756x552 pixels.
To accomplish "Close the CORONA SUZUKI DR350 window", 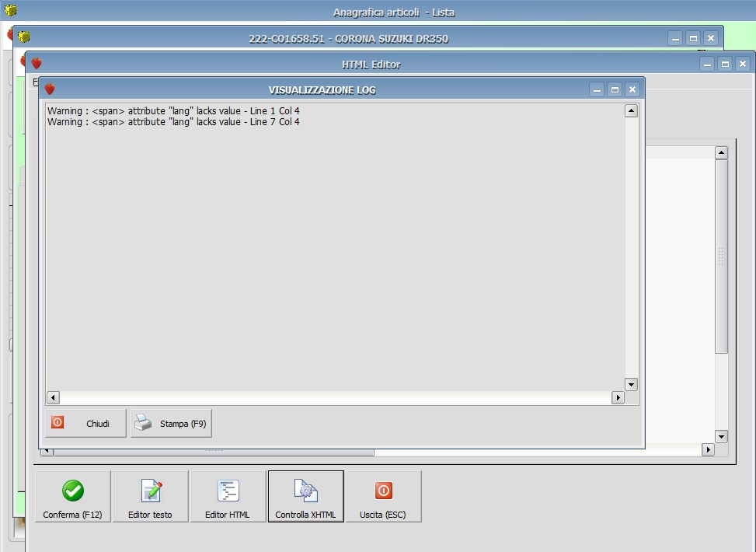I will pyautogui.click(x=711, y=38).
